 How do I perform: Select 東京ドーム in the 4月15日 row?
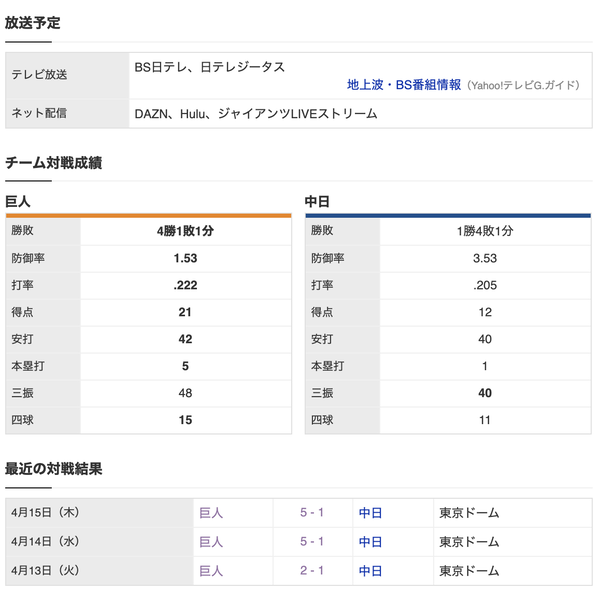(470, 513)
